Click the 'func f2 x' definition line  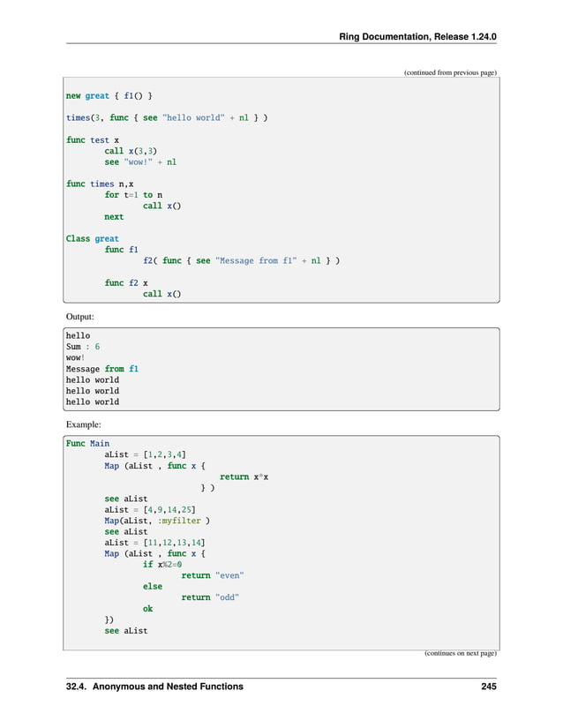(x=126, y=282)
